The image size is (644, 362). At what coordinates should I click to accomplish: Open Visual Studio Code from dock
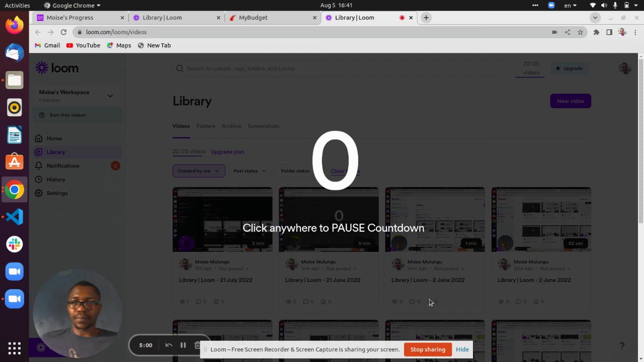pos(15,217)
